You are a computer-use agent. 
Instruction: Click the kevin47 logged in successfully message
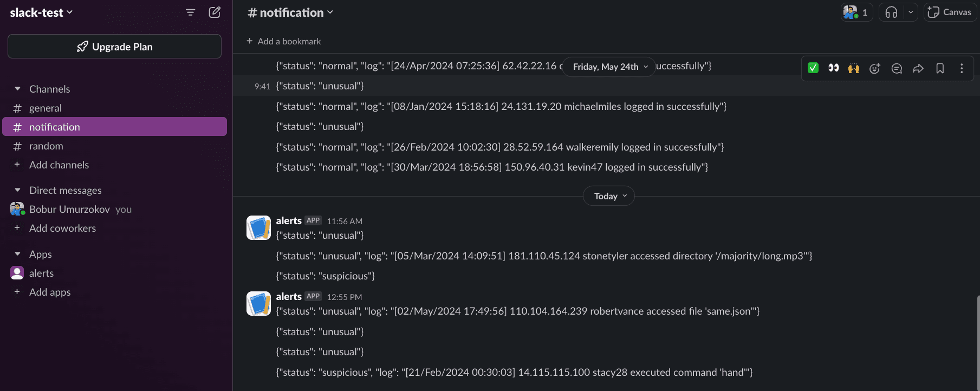492,167
